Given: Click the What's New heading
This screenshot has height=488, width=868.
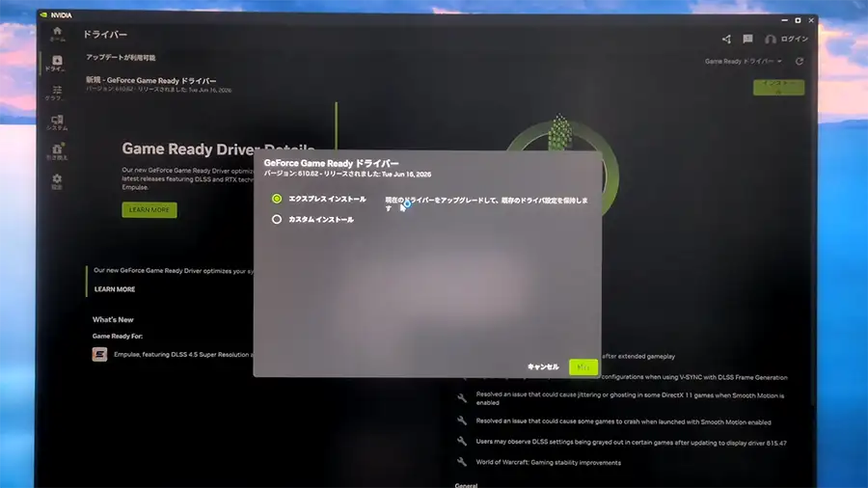Looking at the screenshot, I should [x=113, y=320].
